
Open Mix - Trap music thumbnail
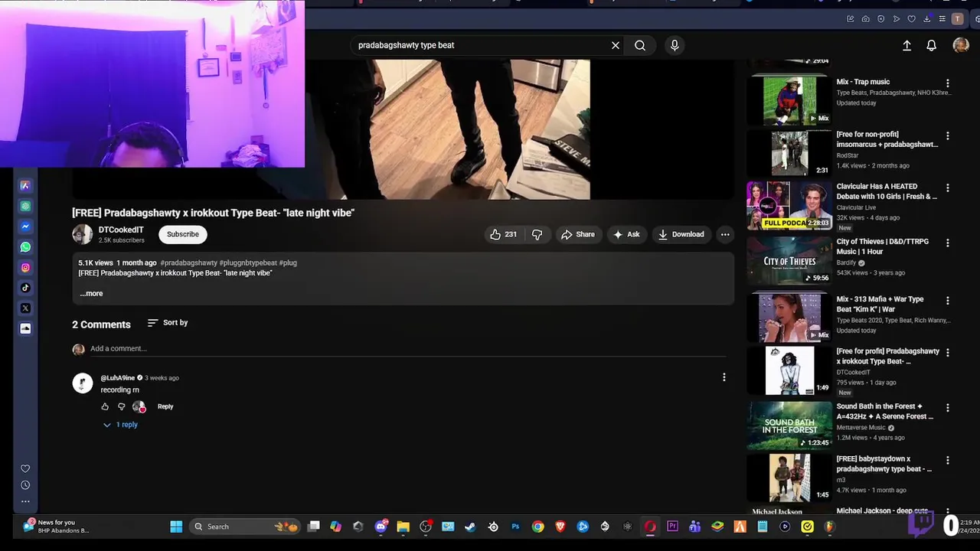click(x=789, y=100)
